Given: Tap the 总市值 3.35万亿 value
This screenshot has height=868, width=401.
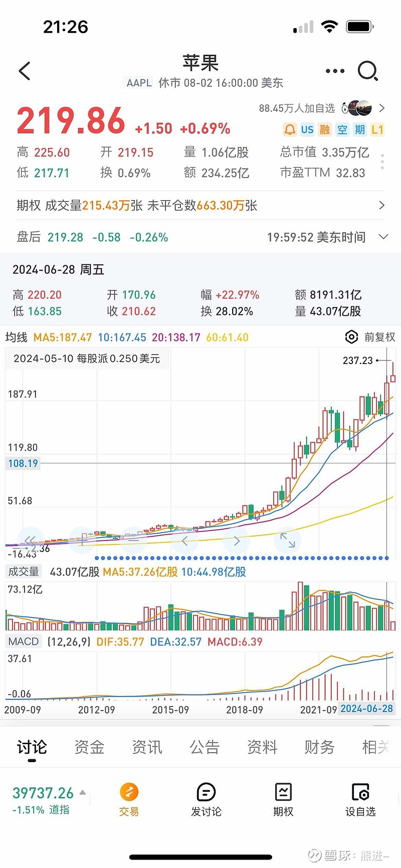Looking at the screenshot, I should [x=345, y=152].
